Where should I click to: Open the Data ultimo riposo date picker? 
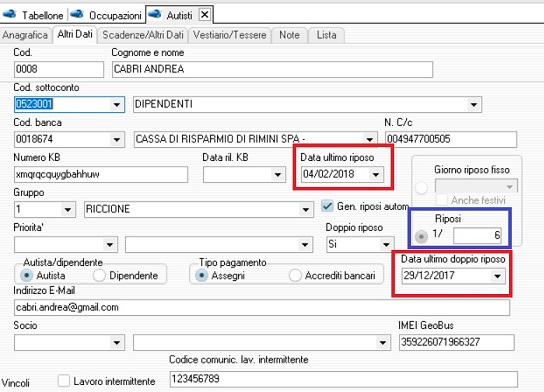pos(376,174)
